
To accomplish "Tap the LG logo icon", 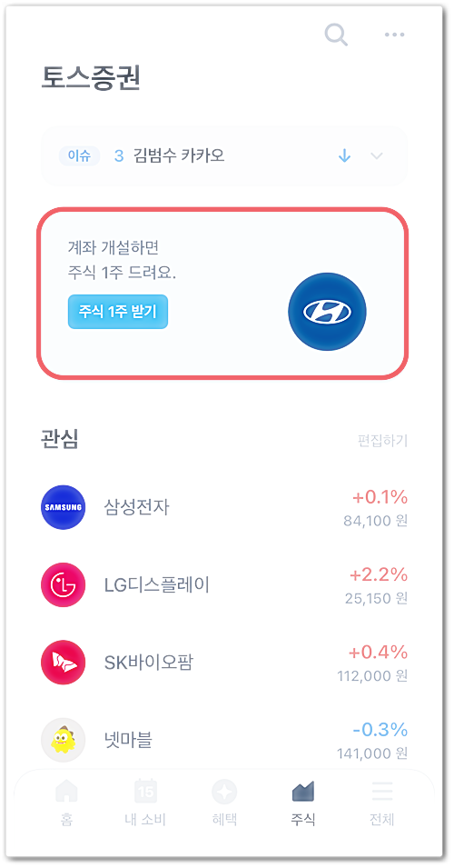I will coord(64,584).
